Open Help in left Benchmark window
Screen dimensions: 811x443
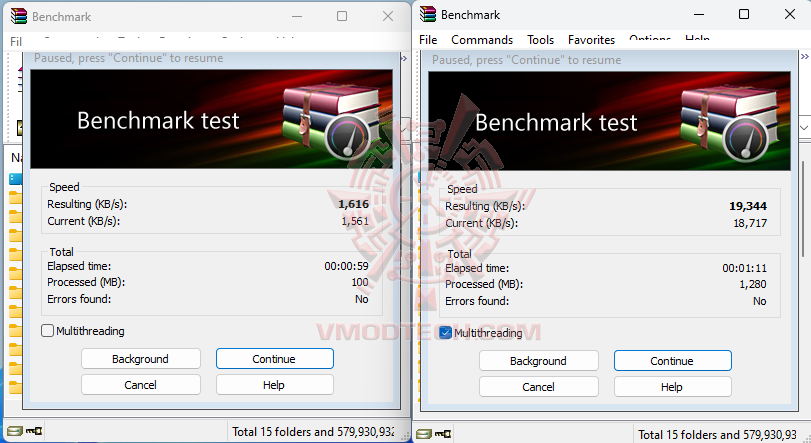click(275, 385)
